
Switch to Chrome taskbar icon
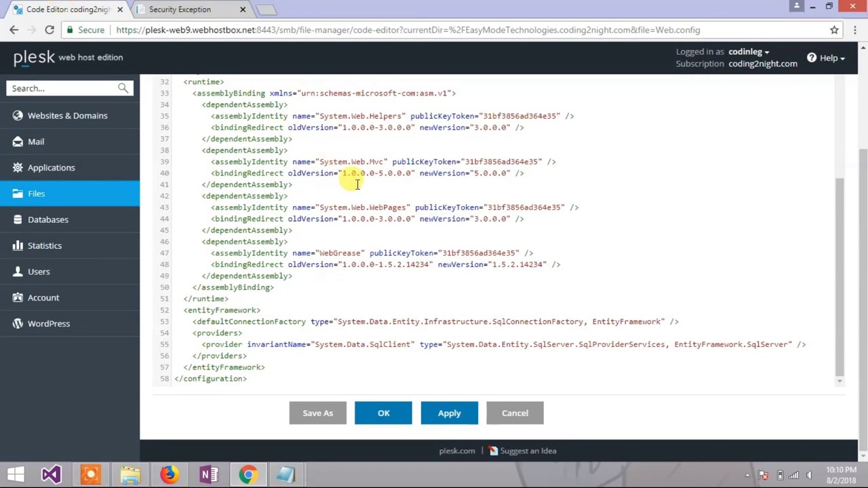coord(248,474)
